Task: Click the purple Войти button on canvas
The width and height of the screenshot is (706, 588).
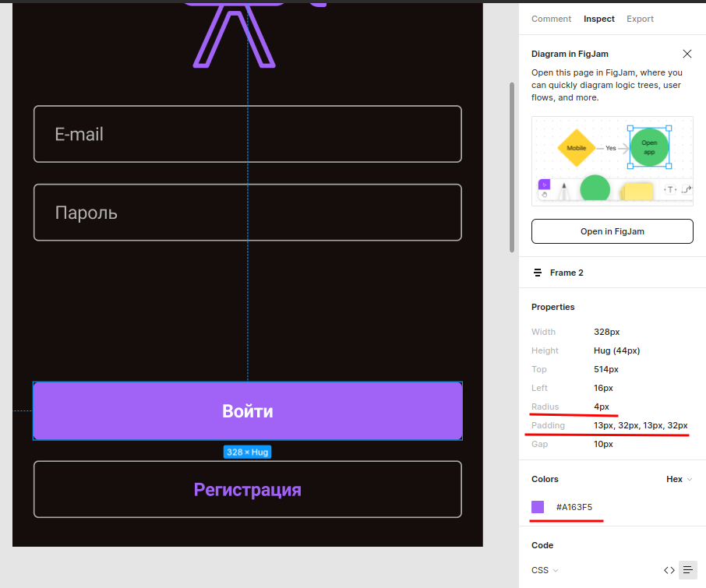Action: (x=248, y=411)
